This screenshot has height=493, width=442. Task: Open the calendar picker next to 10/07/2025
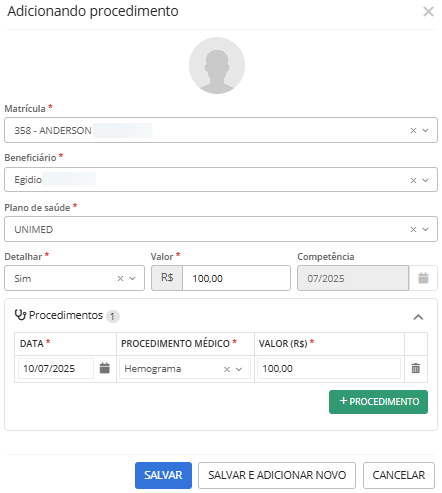tap(105, 368)
